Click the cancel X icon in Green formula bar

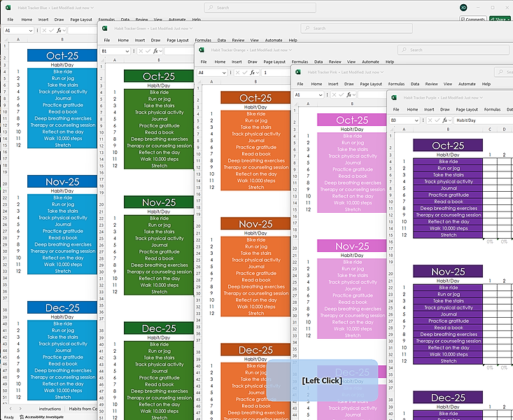pyautogui.click(x=139, y=51)
